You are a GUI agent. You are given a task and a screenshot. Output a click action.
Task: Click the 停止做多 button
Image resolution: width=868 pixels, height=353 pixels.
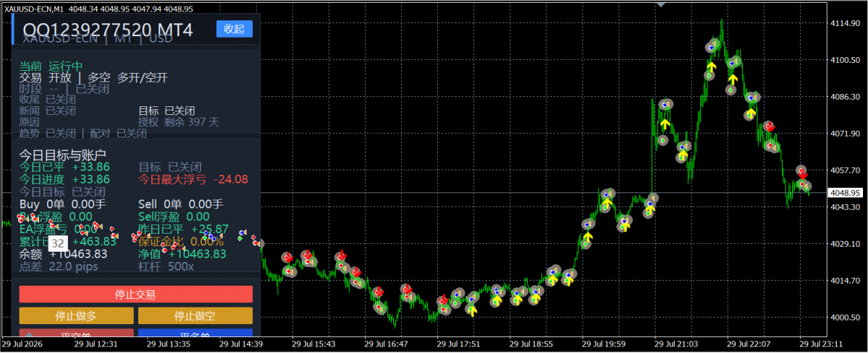[x=77, y=316]
